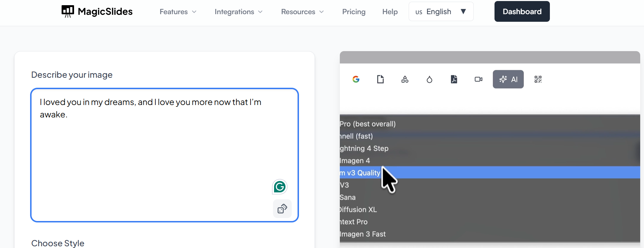Click the Dashboard button
This screenshot has height=248, width=644.
(522, 12)
